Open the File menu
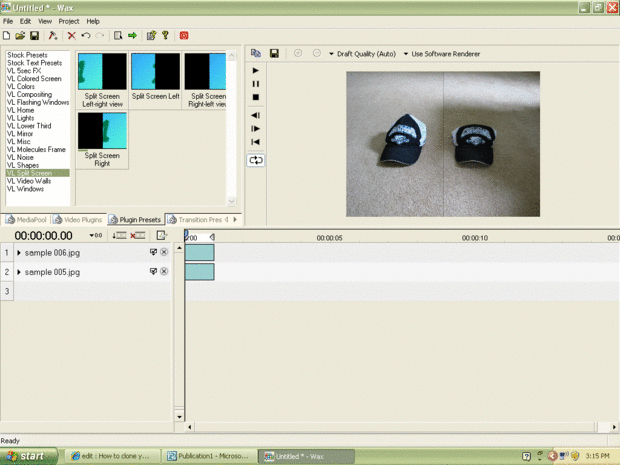The height and width of the screenshot is (465, 620). coord(8,21)
